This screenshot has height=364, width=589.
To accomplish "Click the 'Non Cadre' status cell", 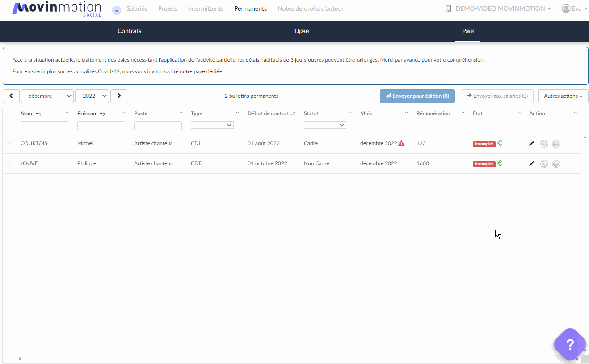I will (316, 163).
